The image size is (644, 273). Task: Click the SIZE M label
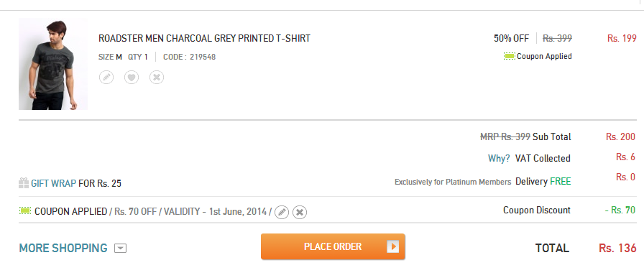(x=110, y=57)
